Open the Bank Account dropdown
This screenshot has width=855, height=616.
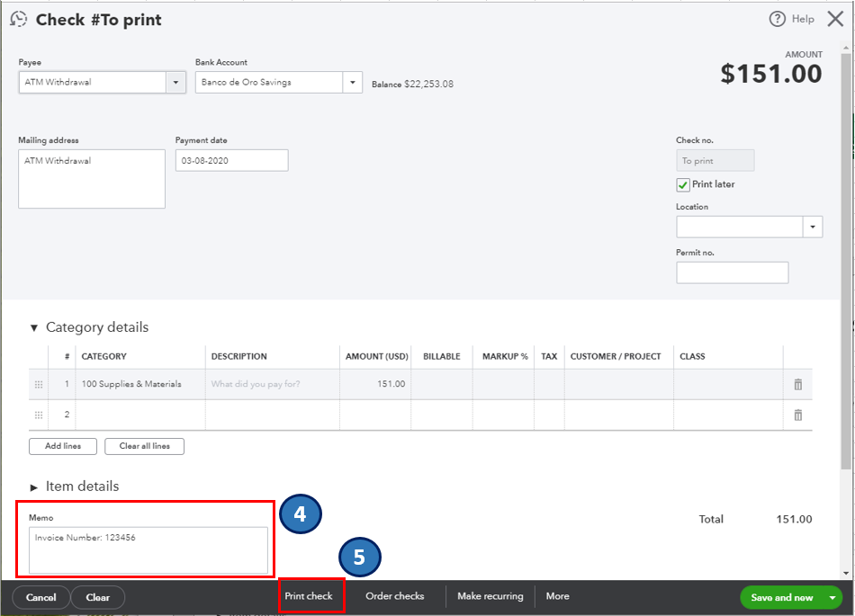(x=352, y=82)
